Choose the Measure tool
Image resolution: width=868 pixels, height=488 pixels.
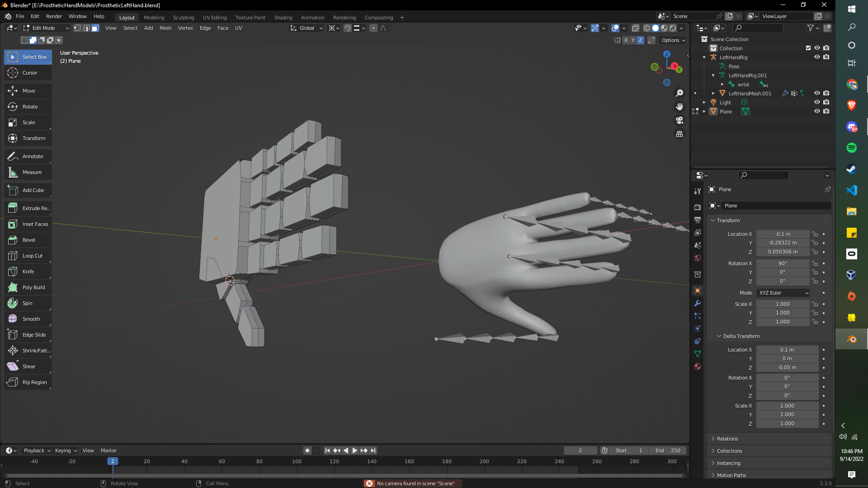[x=28, y=172]
